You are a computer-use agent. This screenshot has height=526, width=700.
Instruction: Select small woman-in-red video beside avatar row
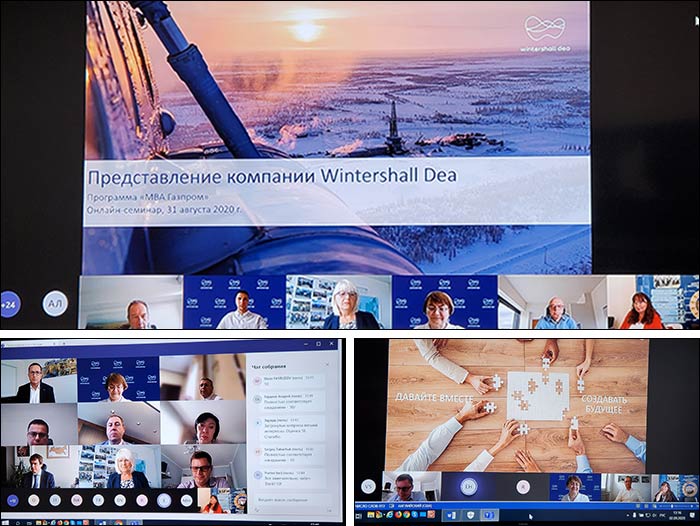(223, 501)
